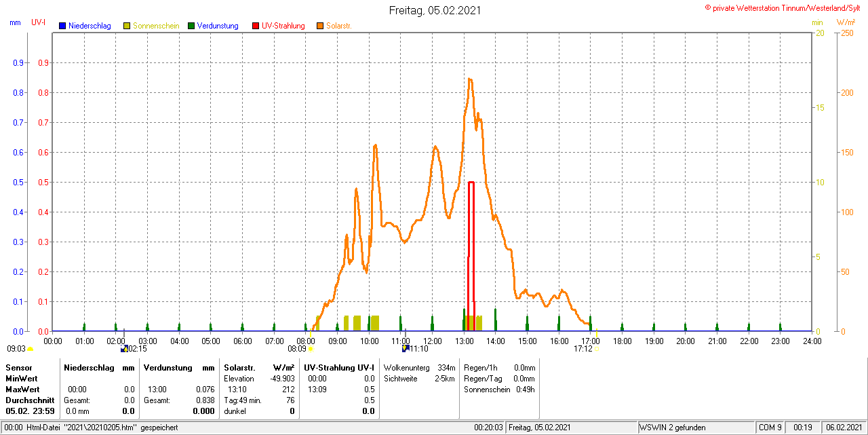Click the sun icon beside 08:09
The image size is (868, 435).
[x=311, y=349]
